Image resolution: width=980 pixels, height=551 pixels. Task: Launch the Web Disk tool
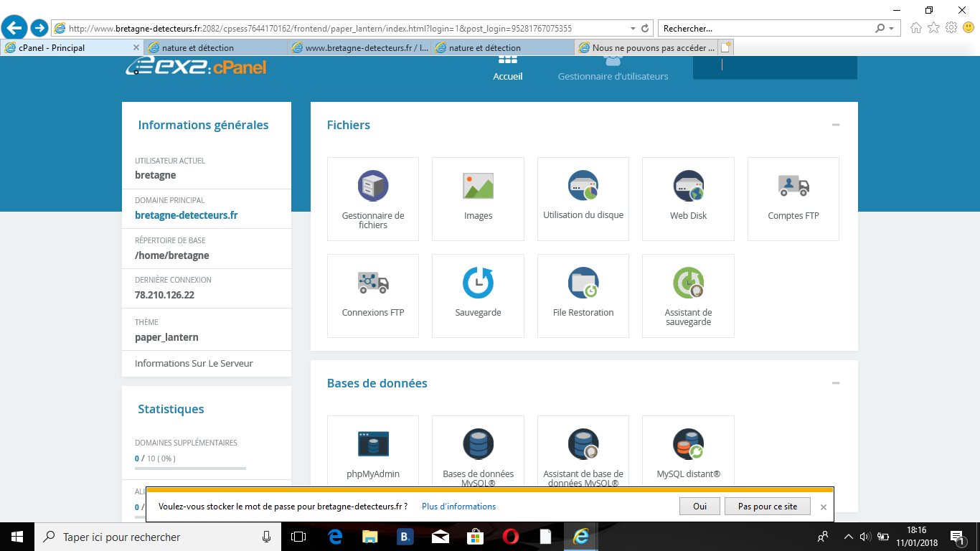coord(688,199)
